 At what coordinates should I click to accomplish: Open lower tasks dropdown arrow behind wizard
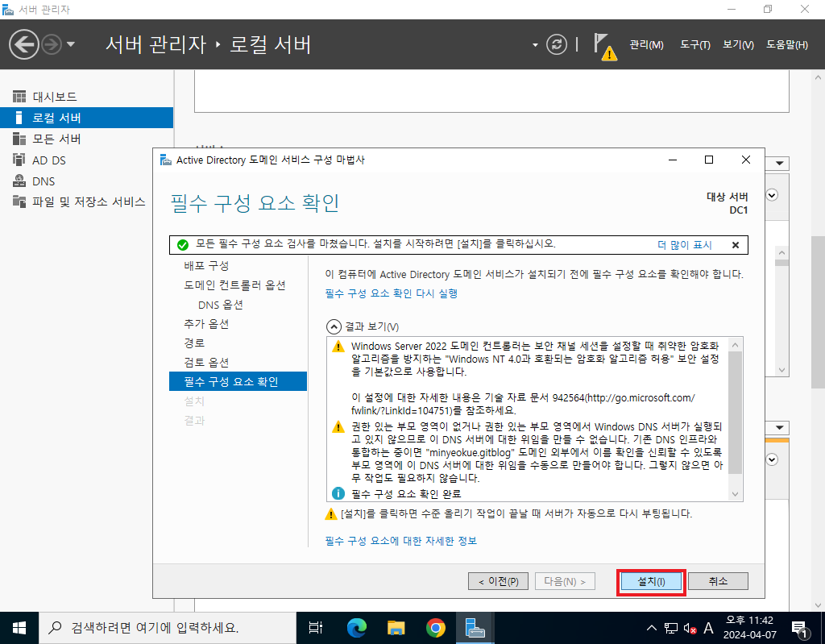tap(780, 427)
